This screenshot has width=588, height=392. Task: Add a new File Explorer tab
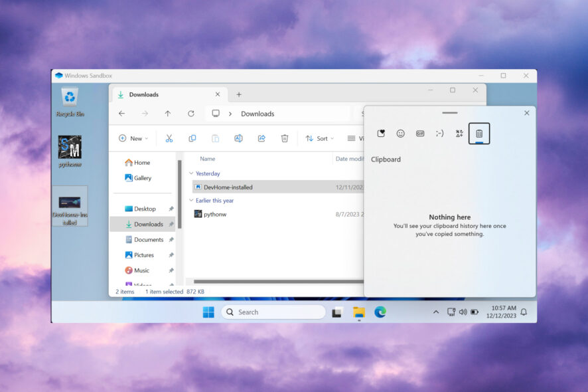(x=239, y=94)
